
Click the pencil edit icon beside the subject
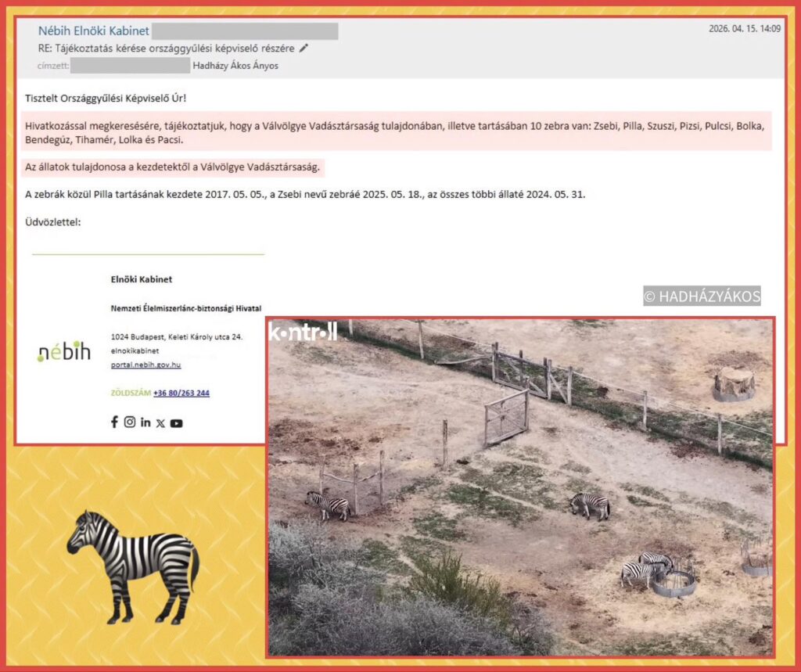coord(304,48)
